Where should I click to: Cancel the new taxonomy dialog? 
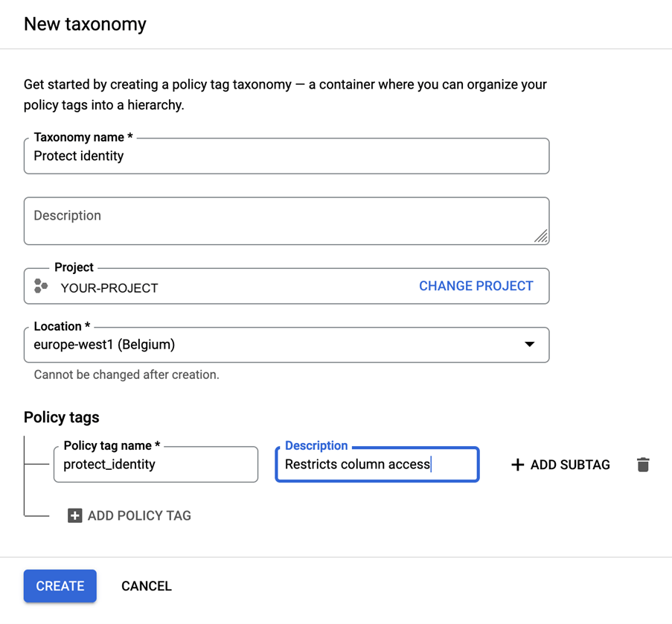(x=147, y=586)
